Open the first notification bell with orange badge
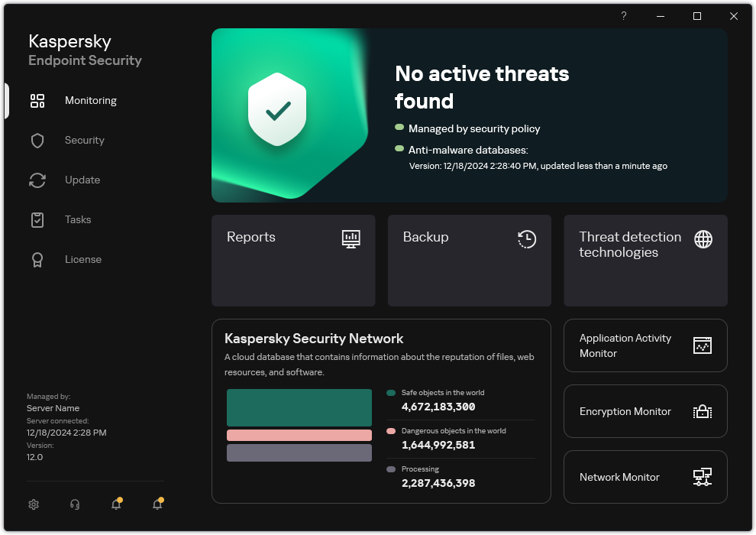 [x=116, y=504]
